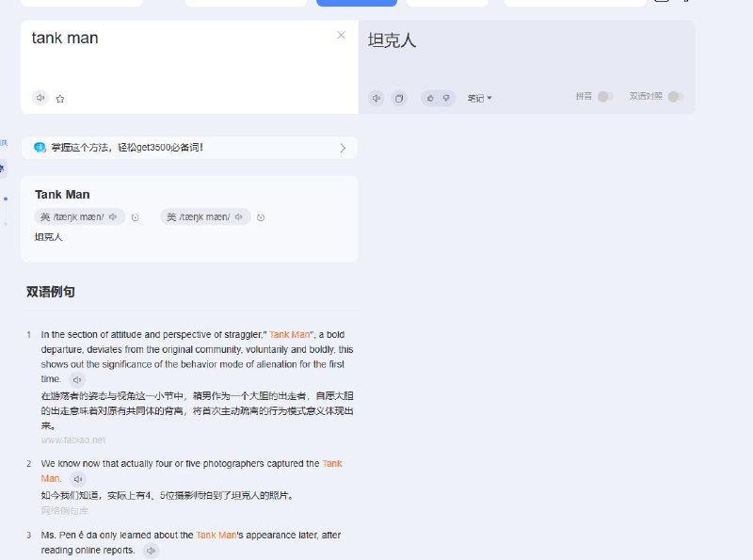Expand the get3500必备词 banner arrow
This screenshot has width=753, height=560.
[343, 148]
